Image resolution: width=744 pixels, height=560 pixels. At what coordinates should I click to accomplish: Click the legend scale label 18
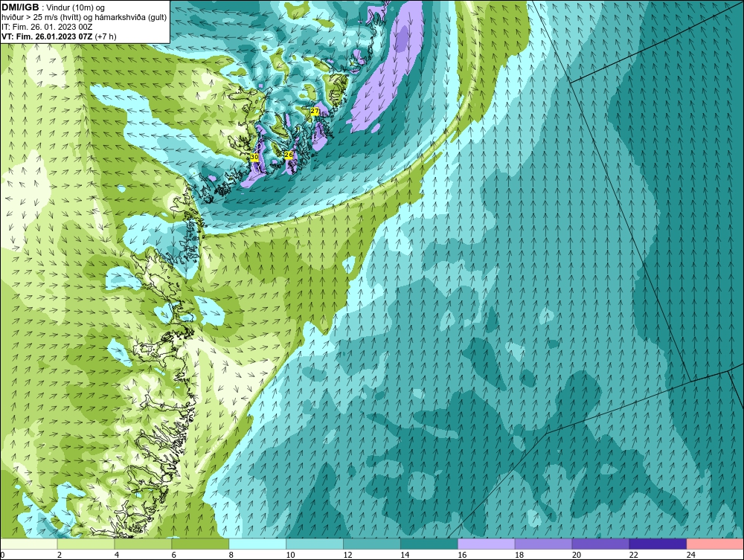[519, 555]
